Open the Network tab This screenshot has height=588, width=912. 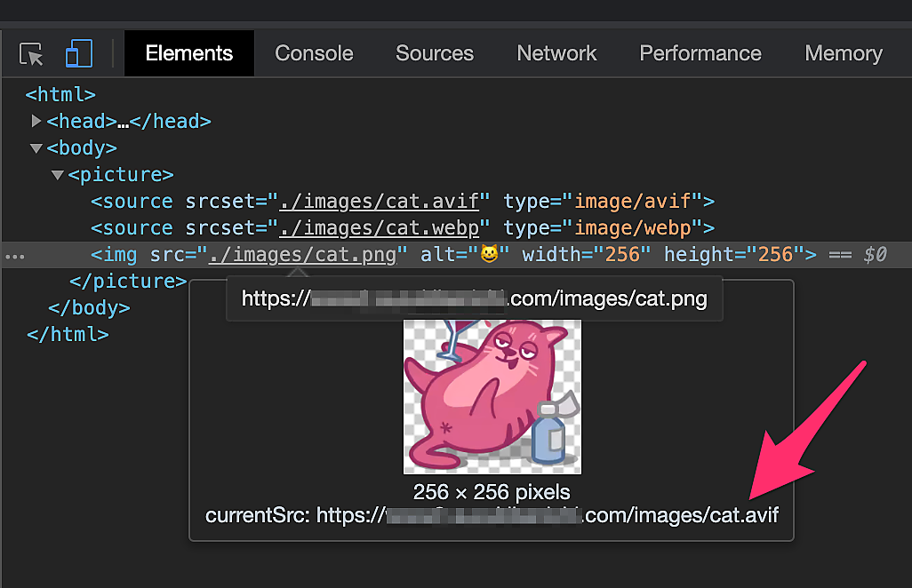(x=557, y=53)
